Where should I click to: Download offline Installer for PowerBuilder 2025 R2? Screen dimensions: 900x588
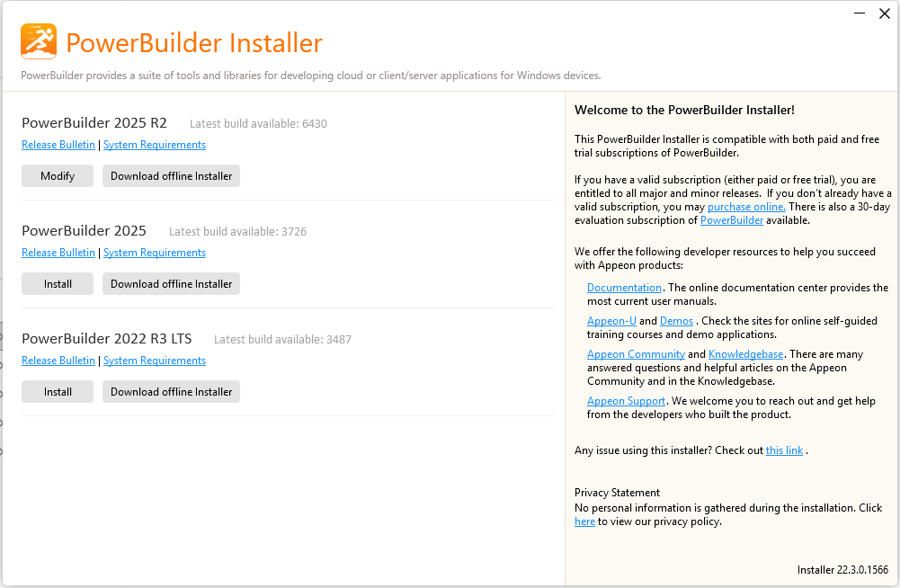click(171, 175)
